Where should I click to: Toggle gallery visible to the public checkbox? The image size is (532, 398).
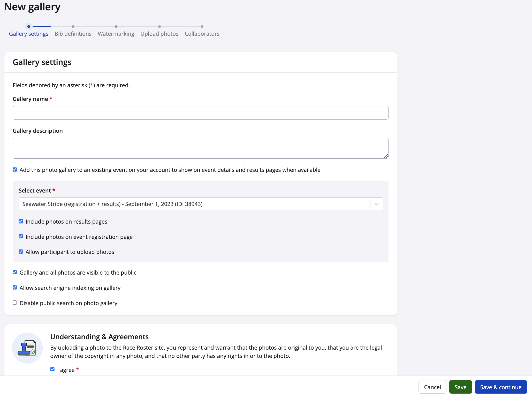(x=15, y=272)
